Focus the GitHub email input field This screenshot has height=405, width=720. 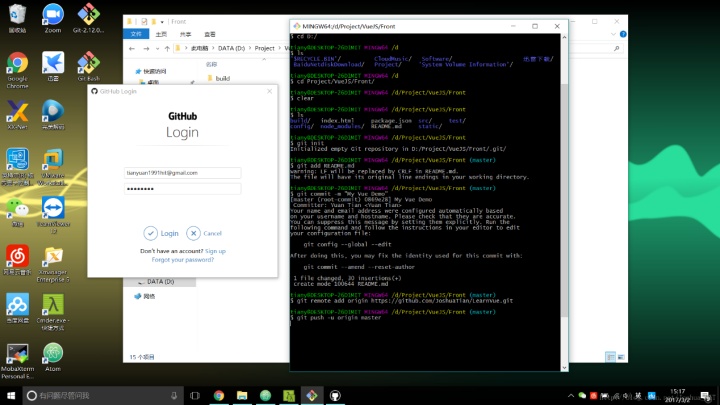182,172
